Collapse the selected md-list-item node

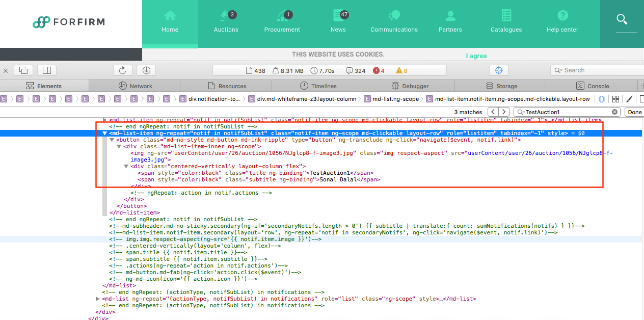105,133
